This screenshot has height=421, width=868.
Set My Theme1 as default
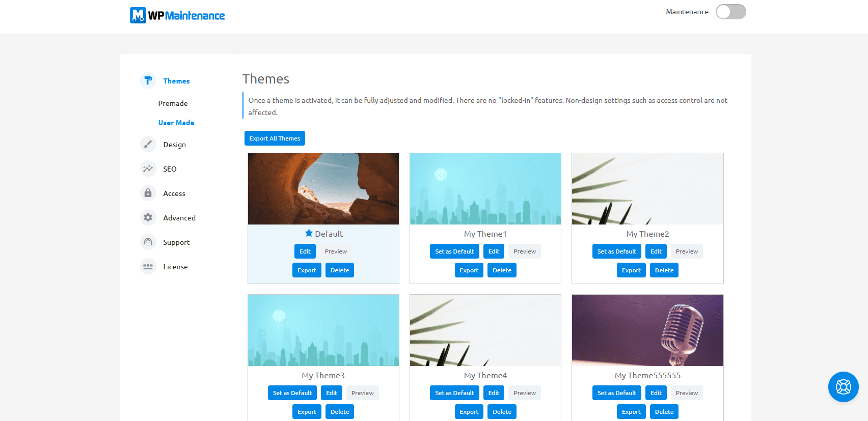click(454, 251)
